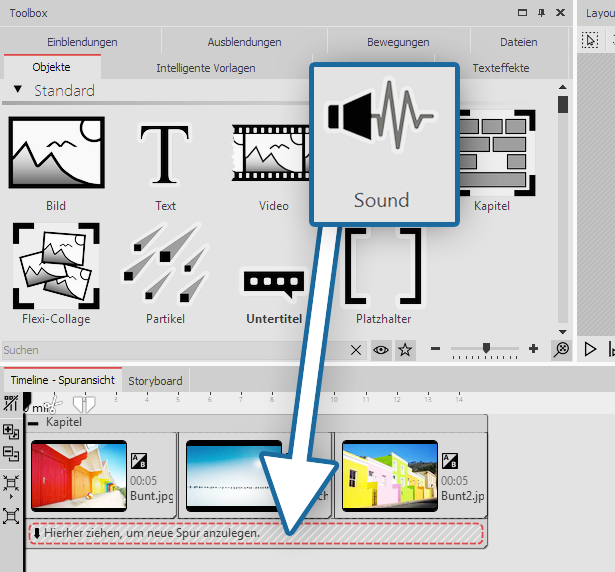This screenshot has height=572, width=615.
Task: Toggle the eye visibility filter icon
Action: click(x=381, y=350)
